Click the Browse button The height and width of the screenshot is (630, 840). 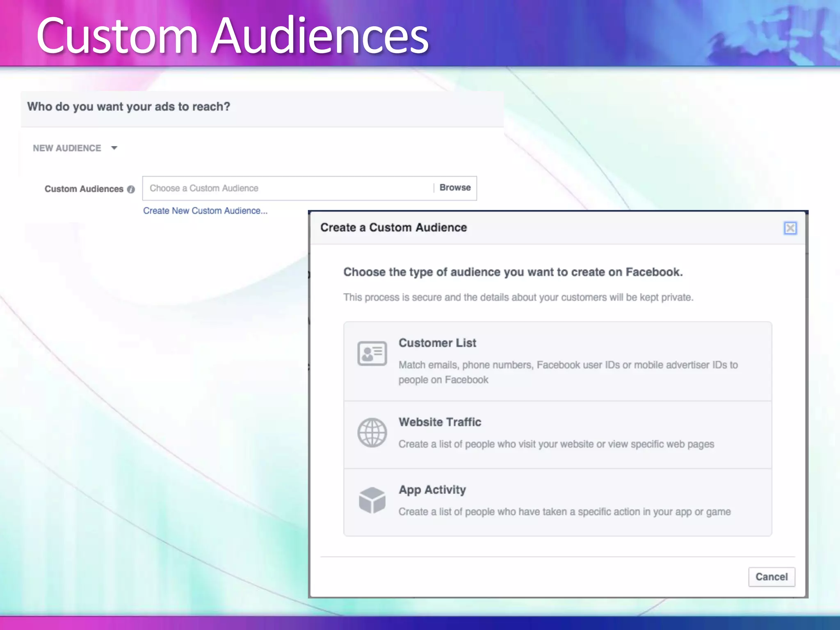point(455,188)
